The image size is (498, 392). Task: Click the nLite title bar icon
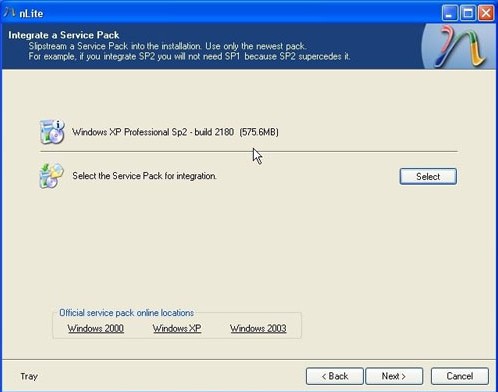[10, 13]
